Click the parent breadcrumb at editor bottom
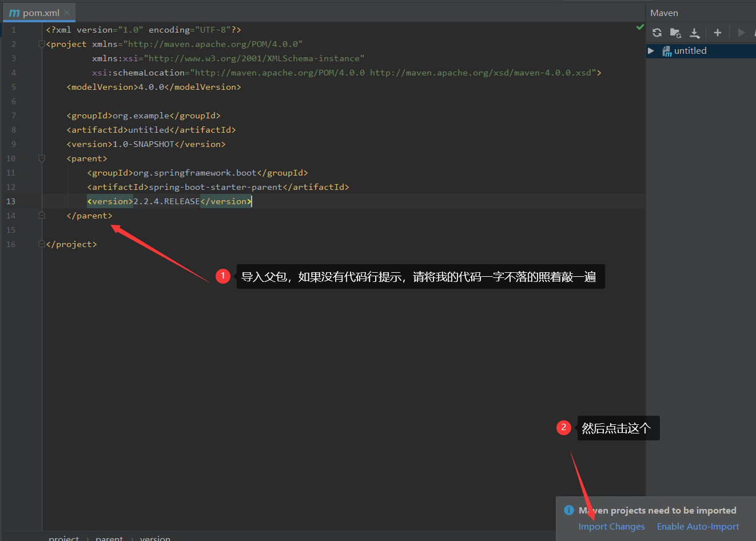 109,538
